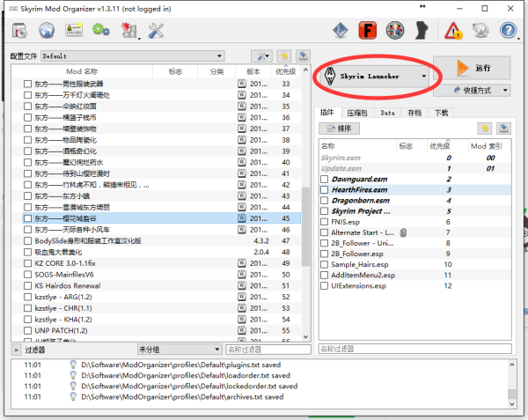Open the warning problems triangle icon
Image resolution: width=528 pixels, height=420 pixels.
tap(453, 30)
